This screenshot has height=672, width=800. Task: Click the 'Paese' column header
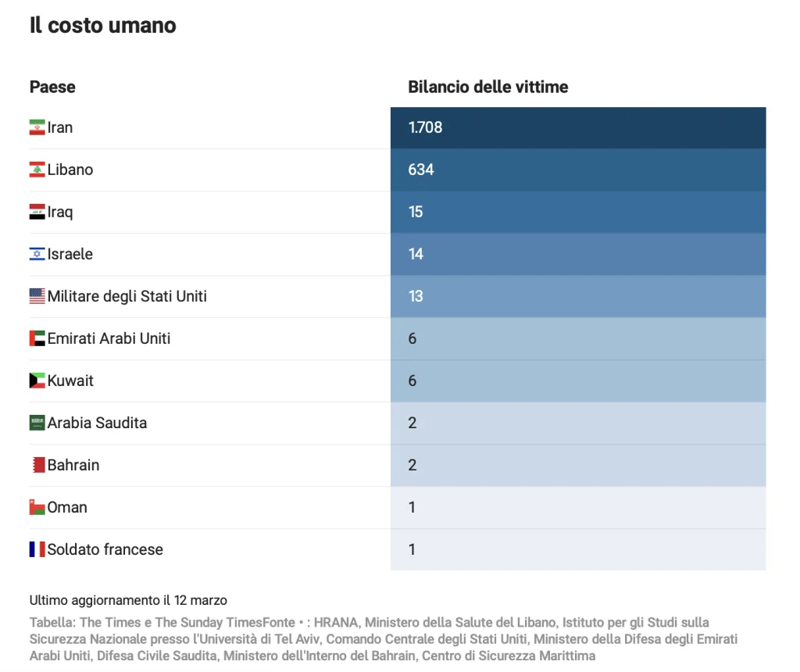[x=52, y=87]
